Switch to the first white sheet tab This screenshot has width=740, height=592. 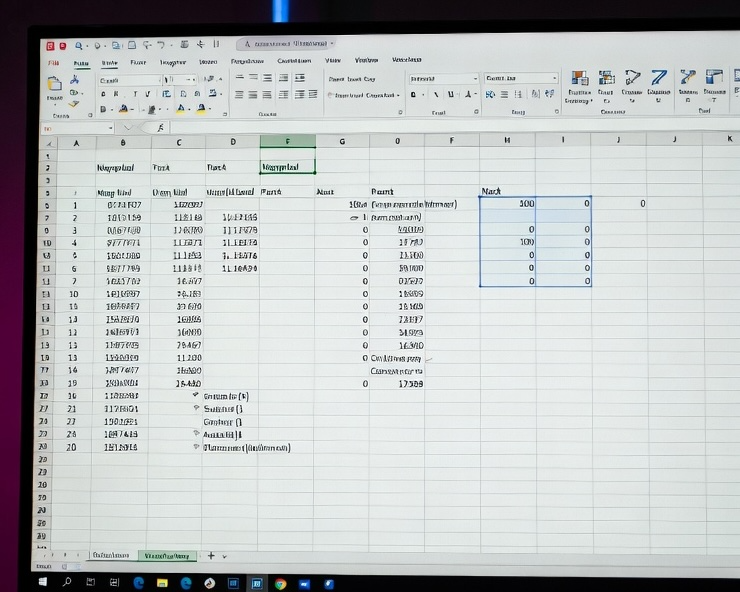tap(111, 555)
